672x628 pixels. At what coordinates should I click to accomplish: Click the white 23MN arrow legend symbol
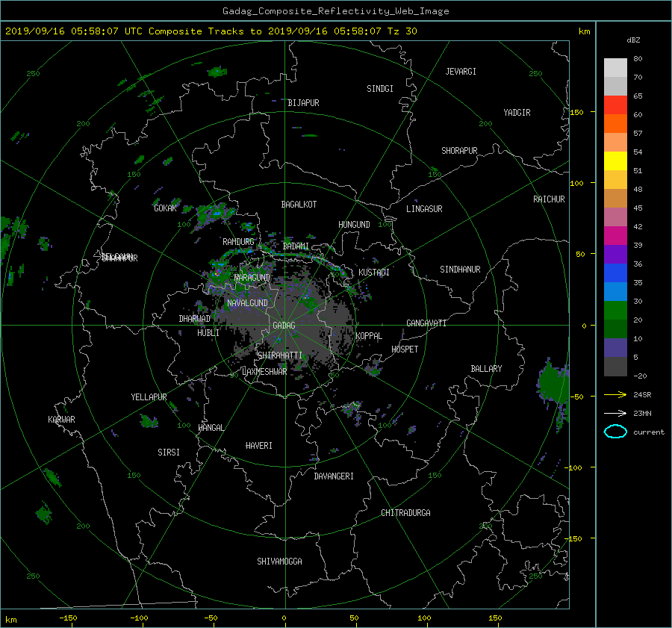coord(615,413)
